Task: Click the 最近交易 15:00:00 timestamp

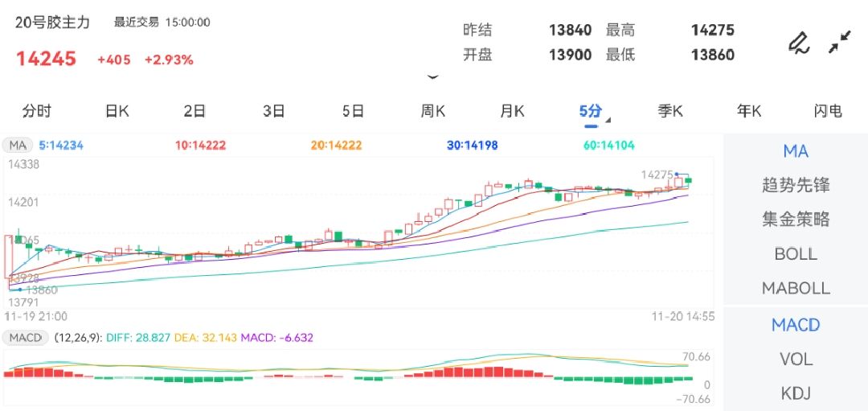Action: click(x=162, y=23)
